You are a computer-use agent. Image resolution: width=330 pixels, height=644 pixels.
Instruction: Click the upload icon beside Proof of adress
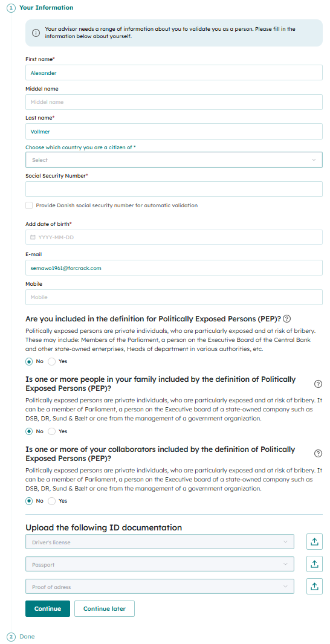click(x=314, y=587)
